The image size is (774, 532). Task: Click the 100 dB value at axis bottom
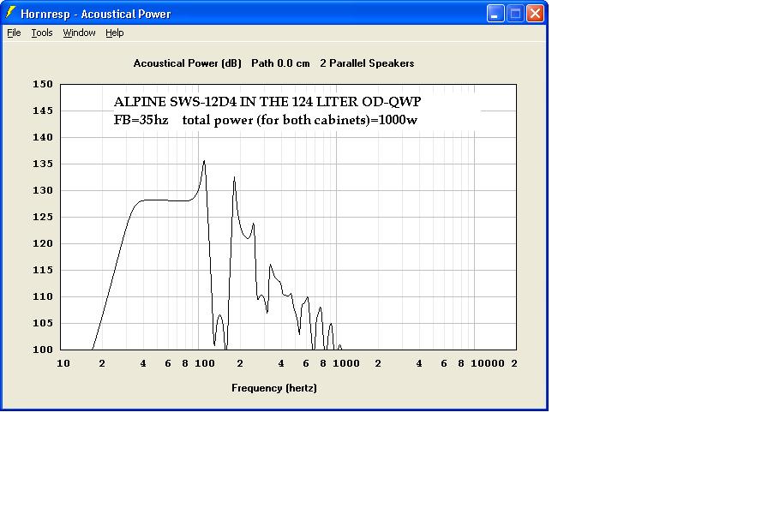coord(43,350)
